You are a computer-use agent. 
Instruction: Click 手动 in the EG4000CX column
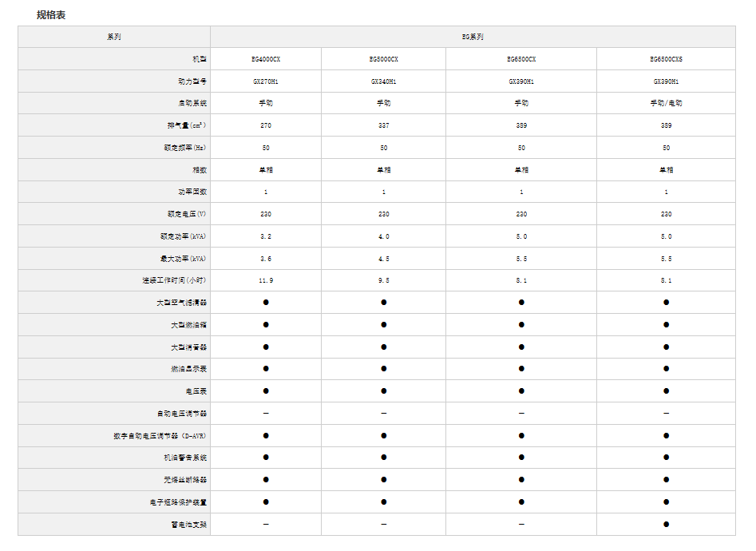pos(266,103)
